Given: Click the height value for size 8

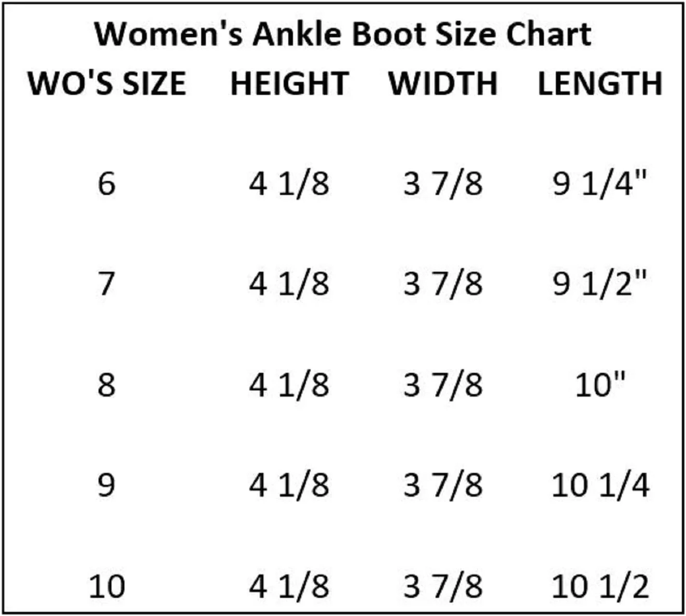Looking at the screenshot, I should coord(289,385).
